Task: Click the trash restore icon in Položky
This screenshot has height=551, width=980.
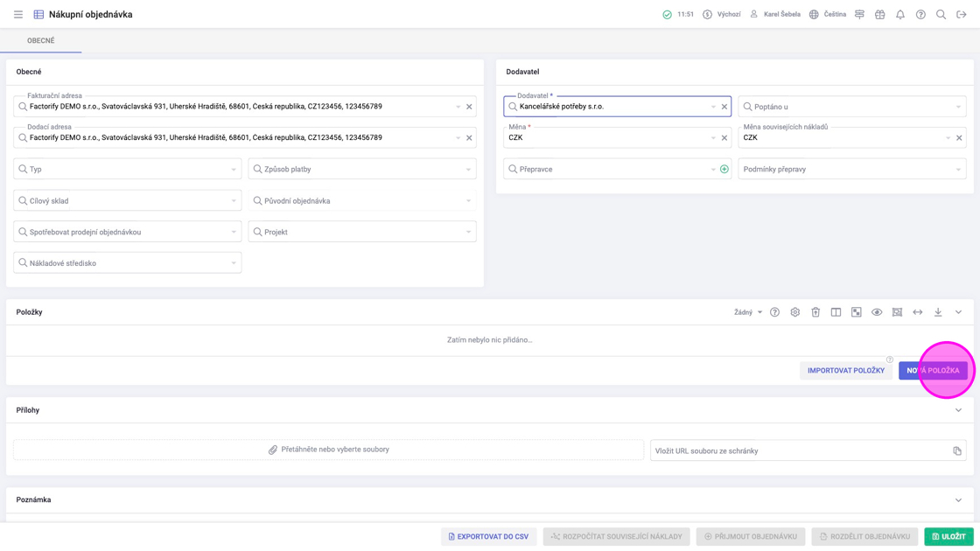Action: point(815,312)
